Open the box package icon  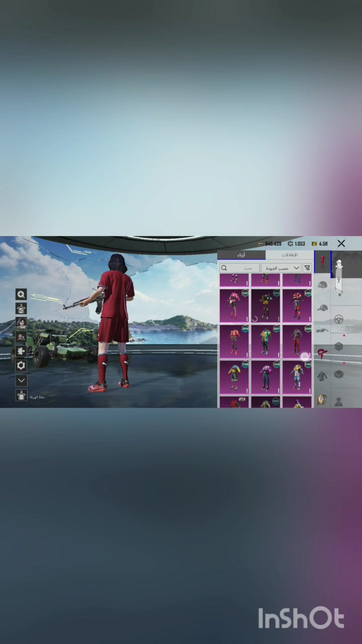pos(339,374)
